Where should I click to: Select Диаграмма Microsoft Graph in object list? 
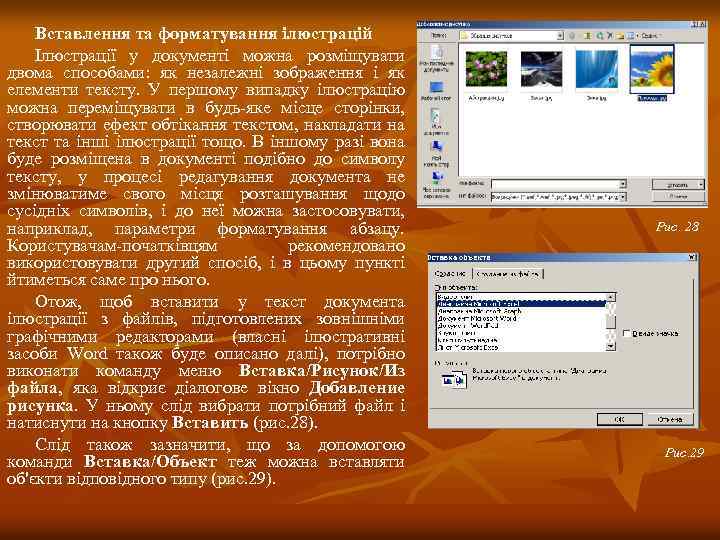(x=521, y=311)
